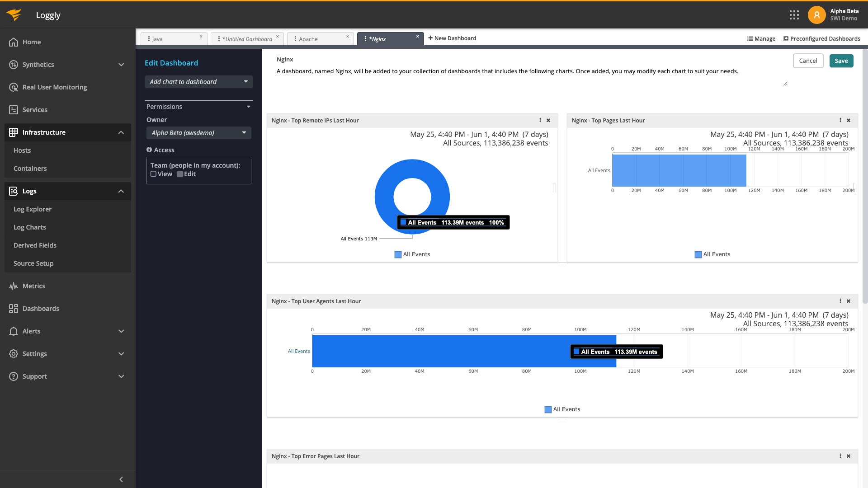Screen dimensions: 868x488
Task: Enable Edit permission for team members
Action: (179, 174)
